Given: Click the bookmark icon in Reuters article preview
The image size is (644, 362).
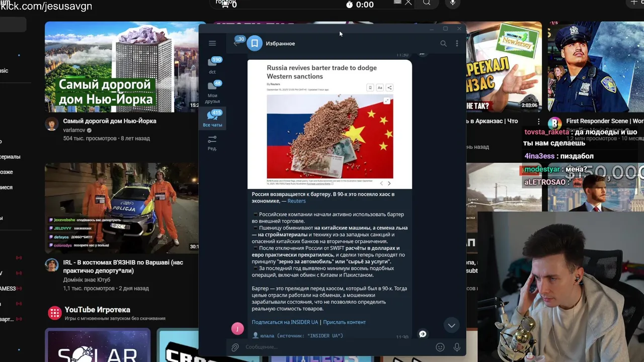Looking at the screenshot, I should click(370, 87).
